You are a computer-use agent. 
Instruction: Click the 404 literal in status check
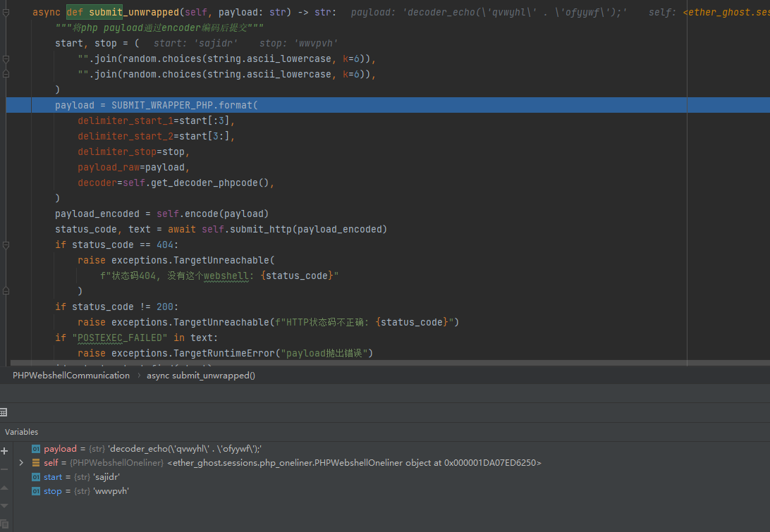(x=165, y=245)
